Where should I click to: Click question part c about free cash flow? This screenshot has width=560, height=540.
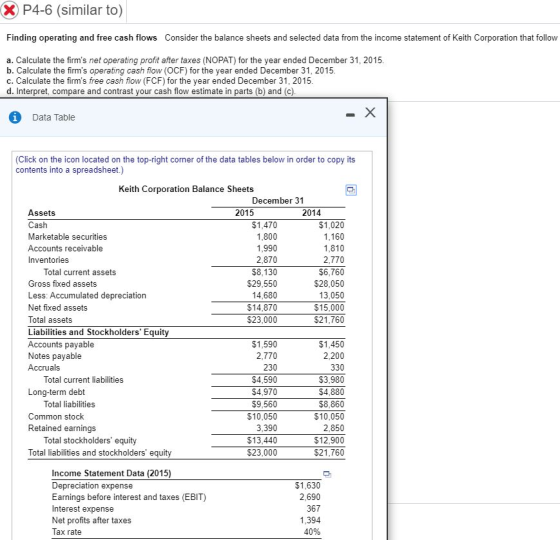pos(160,81)
